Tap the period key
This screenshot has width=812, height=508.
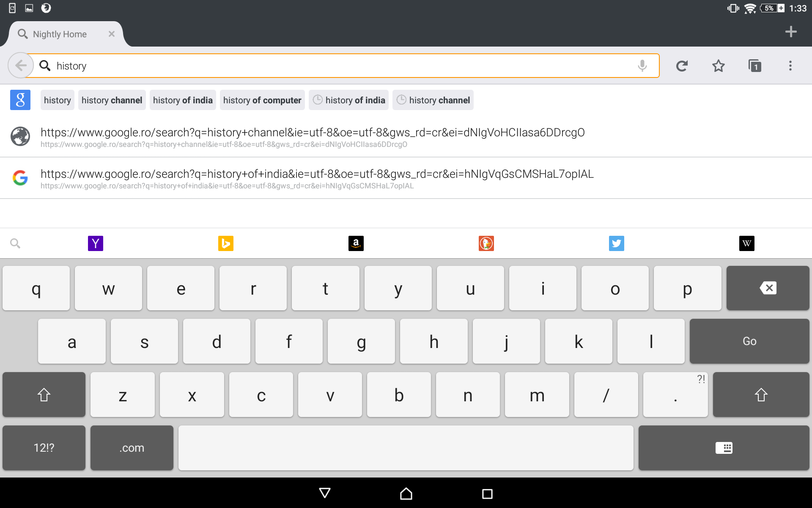tap(675, 395)
